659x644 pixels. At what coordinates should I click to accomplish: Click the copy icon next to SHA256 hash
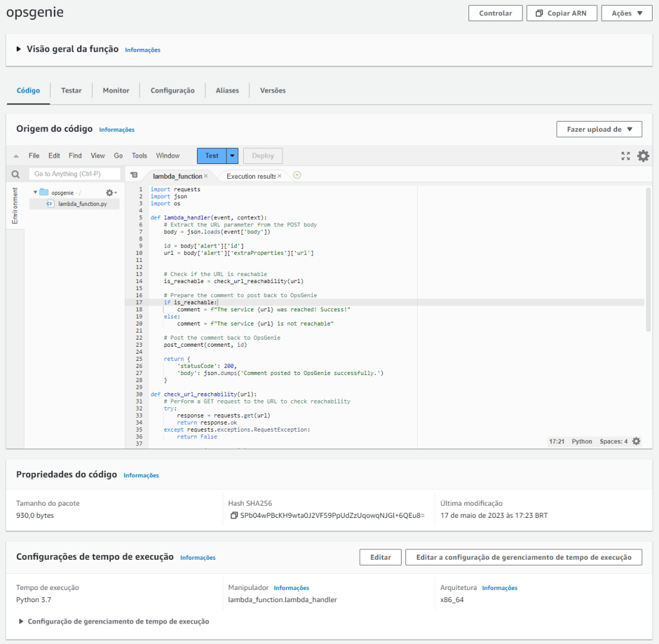coord(234,515)
